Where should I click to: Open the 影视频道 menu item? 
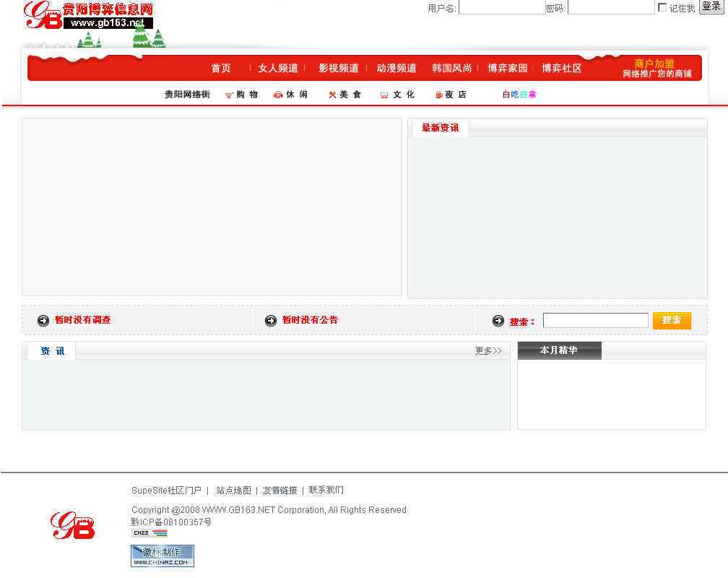tap(339, 69)
